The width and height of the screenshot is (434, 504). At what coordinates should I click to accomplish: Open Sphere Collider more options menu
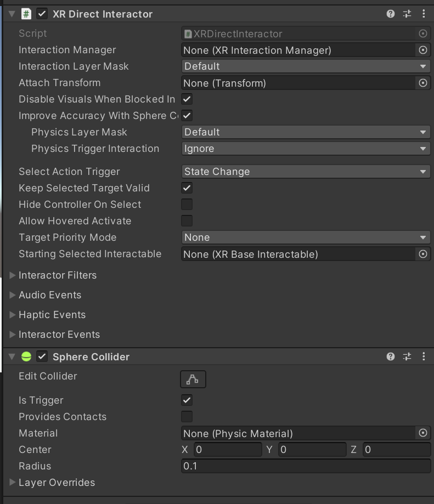coord(424,356)
